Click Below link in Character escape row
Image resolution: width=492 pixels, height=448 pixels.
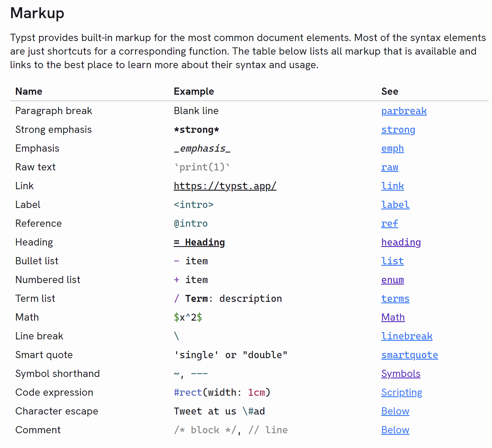pos(395,411)
